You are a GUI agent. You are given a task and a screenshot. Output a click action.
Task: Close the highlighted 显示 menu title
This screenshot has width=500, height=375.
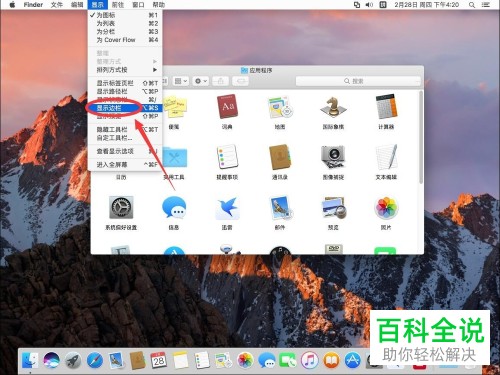pos(97,5)
